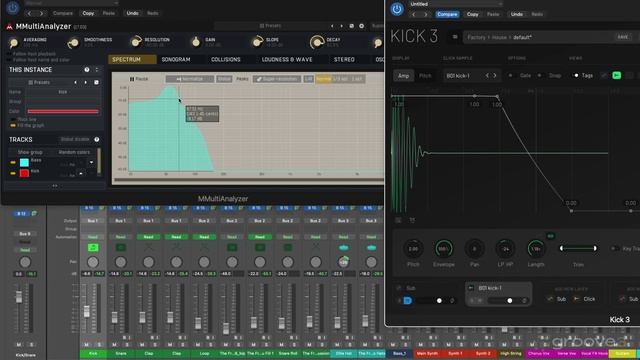Adjust Kick 3 Length knob

coord(536,249)
